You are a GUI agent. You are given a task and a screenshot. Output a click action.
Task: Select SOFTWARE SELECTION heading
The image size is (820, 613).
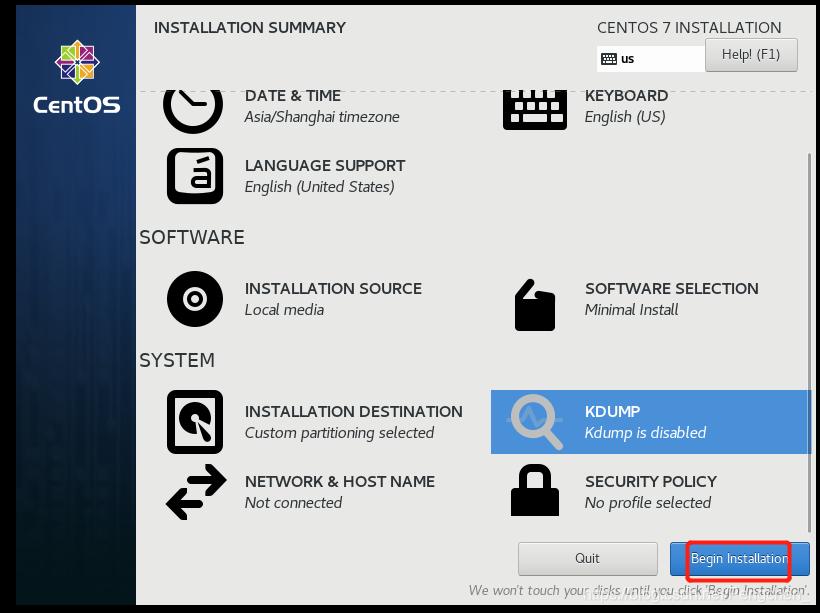[671, 289]
